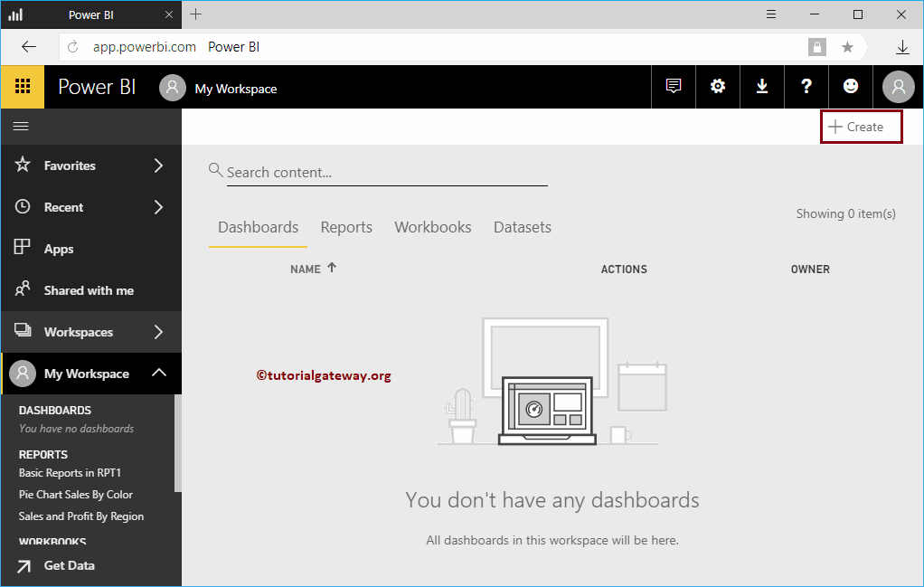Click the 'Showing 0 item(s)' text
The image size is (924, 587).
(x=845, y=214)
